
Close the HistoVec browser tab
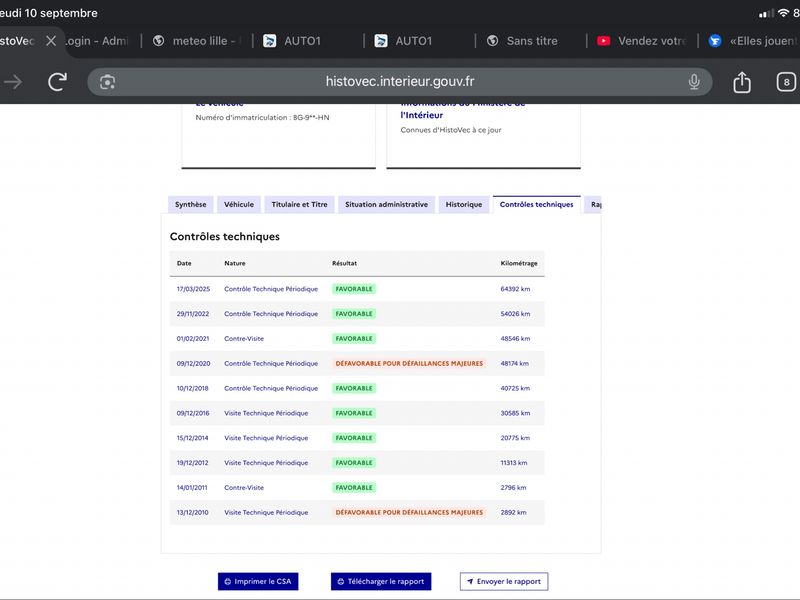(x=51, y=41)
